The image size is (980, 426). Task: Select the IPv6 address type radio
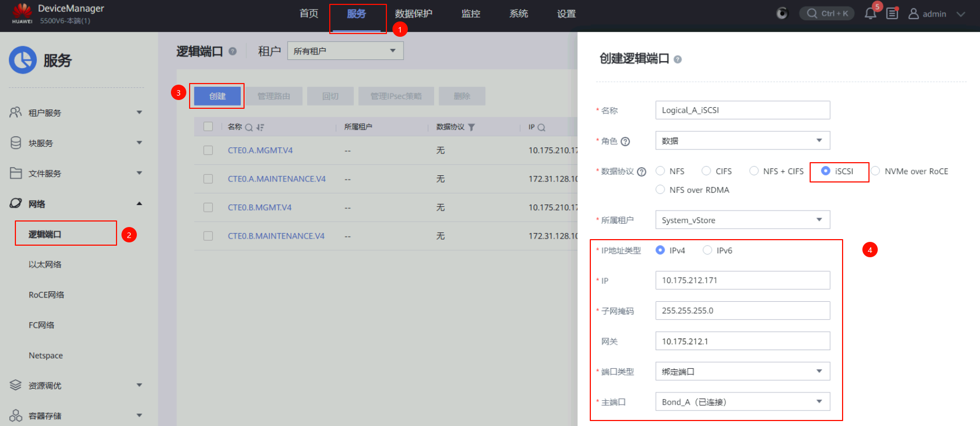[x=707, y=250]
